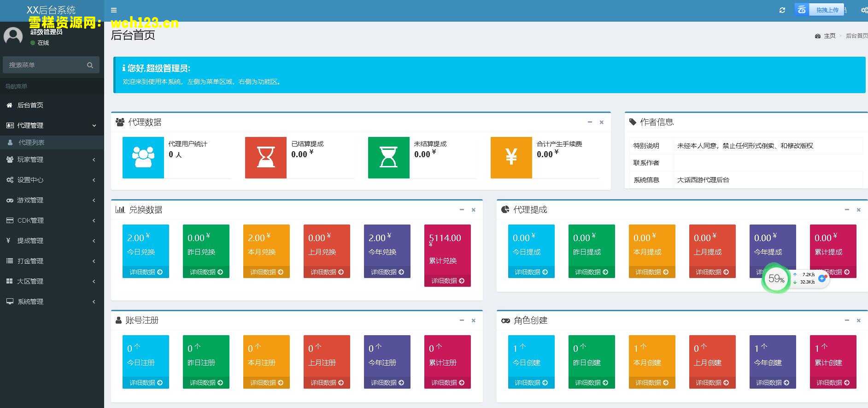This screenshot has width=868, height=408.
Task: Collapse the 兑换数据 panel with minus button
Action: (462, 210)
